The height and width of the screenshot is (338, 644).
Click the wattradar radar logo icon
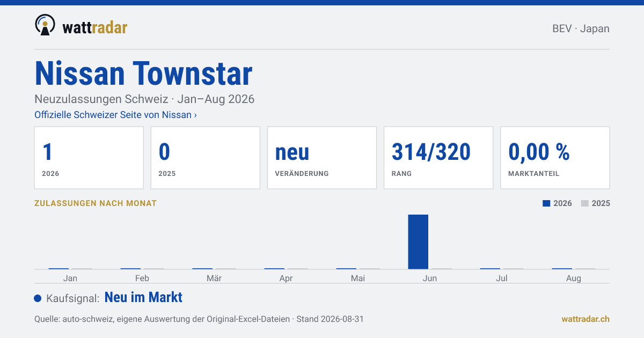tap(45, 25)
